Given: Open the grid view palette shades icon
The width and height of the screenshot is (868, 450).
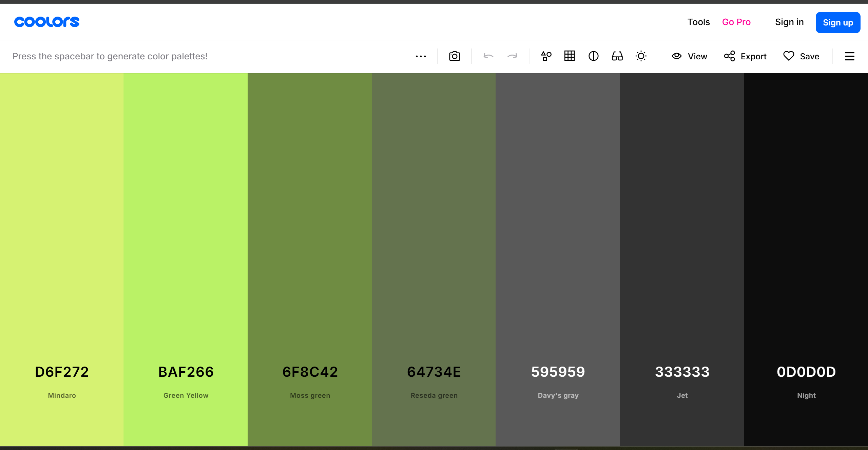Looking at the screenshot, I should coord(570,56).
